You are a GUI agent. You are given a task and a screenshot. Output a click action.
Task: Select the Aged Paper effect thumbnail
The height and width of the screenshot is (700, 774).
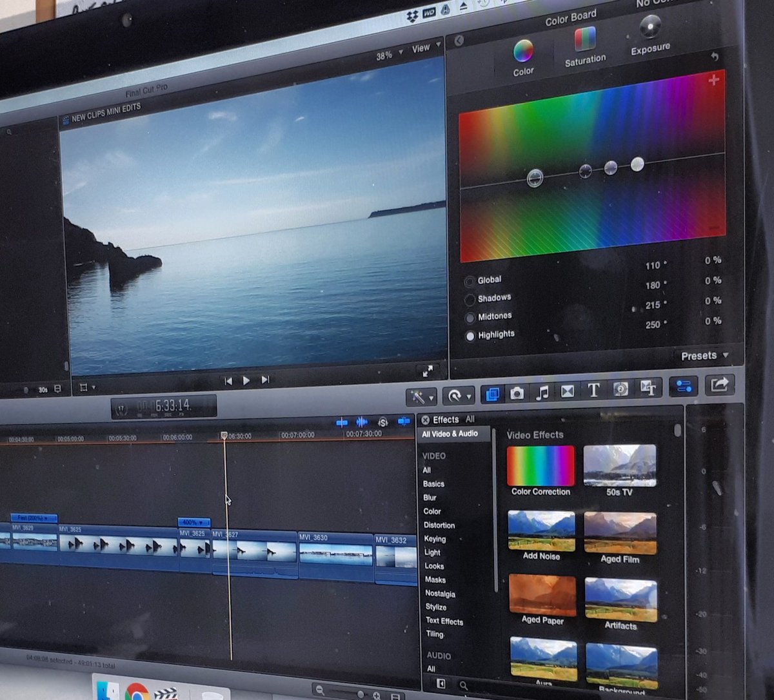coord(542,595)
